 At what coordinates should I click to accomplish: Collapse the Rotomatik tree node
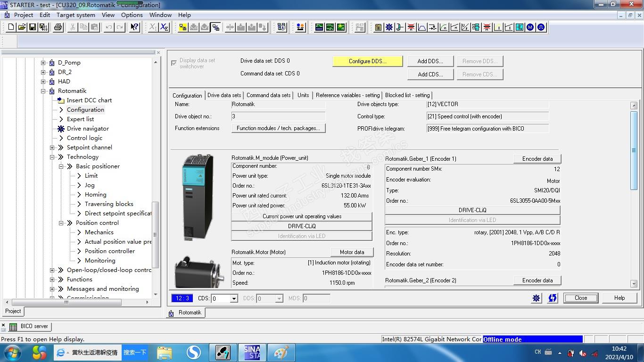click(43, 91)
